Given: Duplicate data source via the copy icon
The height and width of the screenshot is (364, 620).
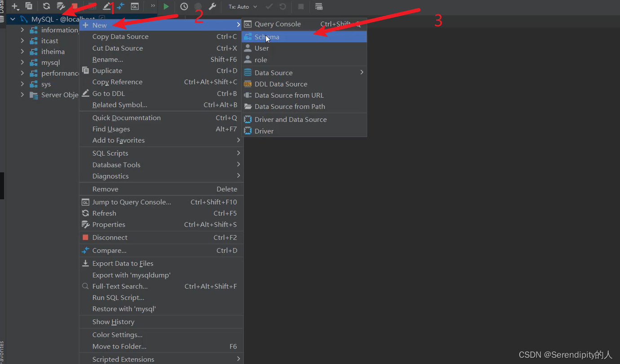Looking at the screenshot, I should pyautogui.click(x=29, y=7).
